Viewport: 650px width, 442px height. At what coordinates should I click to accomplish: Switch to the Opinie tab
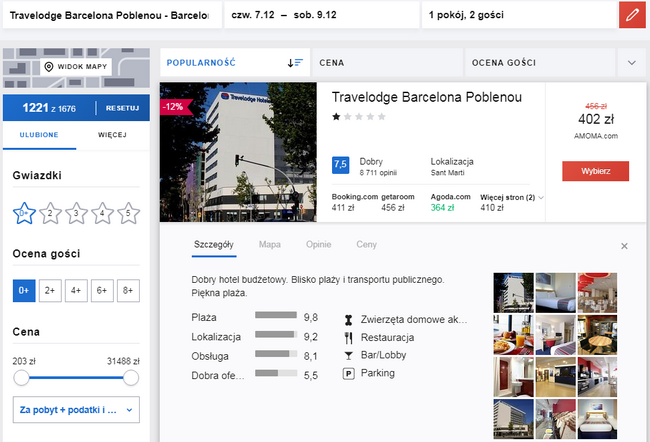click(x=318, y=244)
